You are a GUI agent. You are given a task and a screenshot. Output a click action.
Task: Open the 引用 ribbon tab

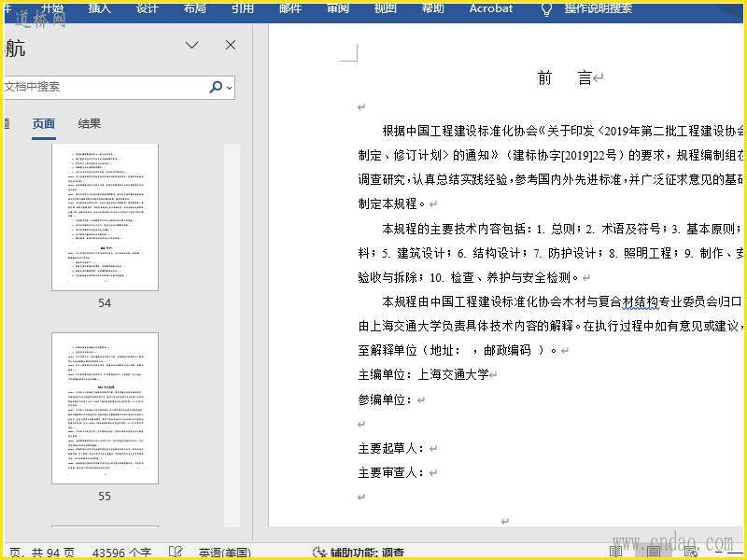(x=243, y=8)
